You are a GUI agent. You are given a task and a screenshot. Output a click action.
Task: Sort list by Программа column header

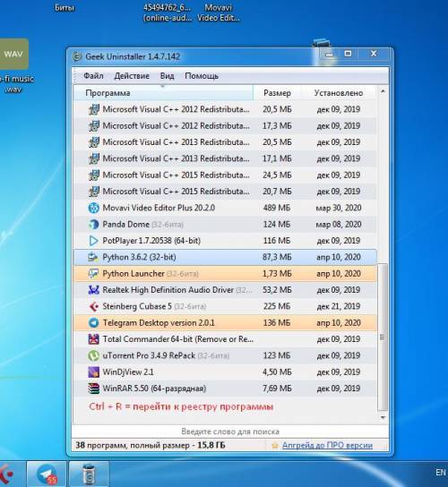[163, 93]
